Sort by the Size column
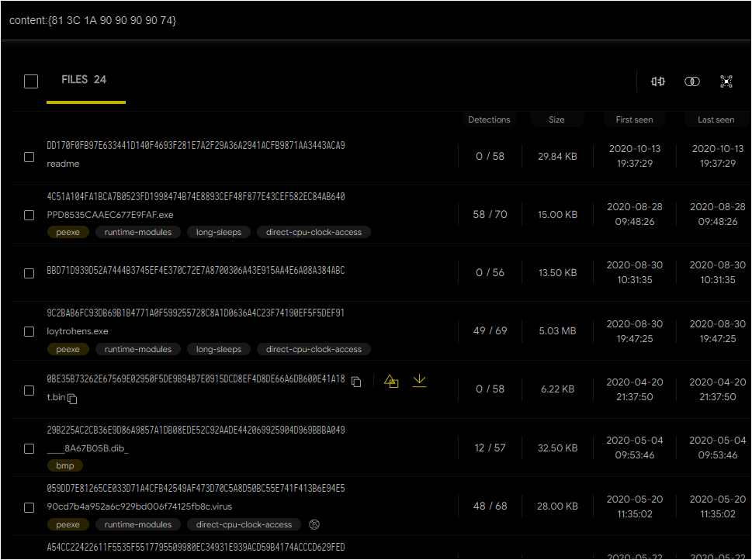The image size is (752, 560). 556,119
